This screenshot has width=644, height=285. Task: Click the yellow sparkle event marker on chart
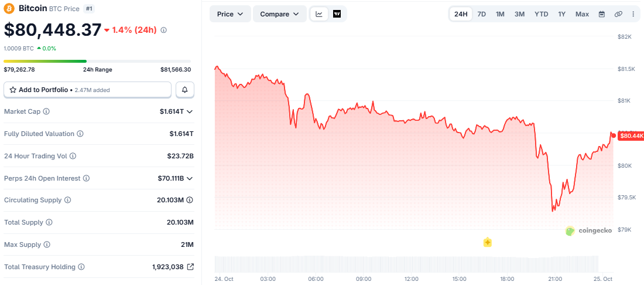pyautogui.click(x=488, y=243)
